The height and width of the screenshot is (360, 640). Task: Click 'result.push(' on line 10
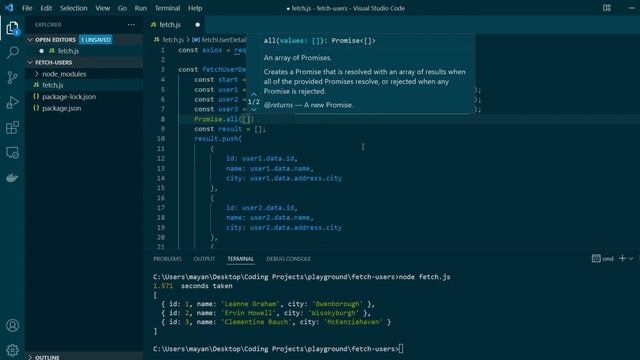218,139
